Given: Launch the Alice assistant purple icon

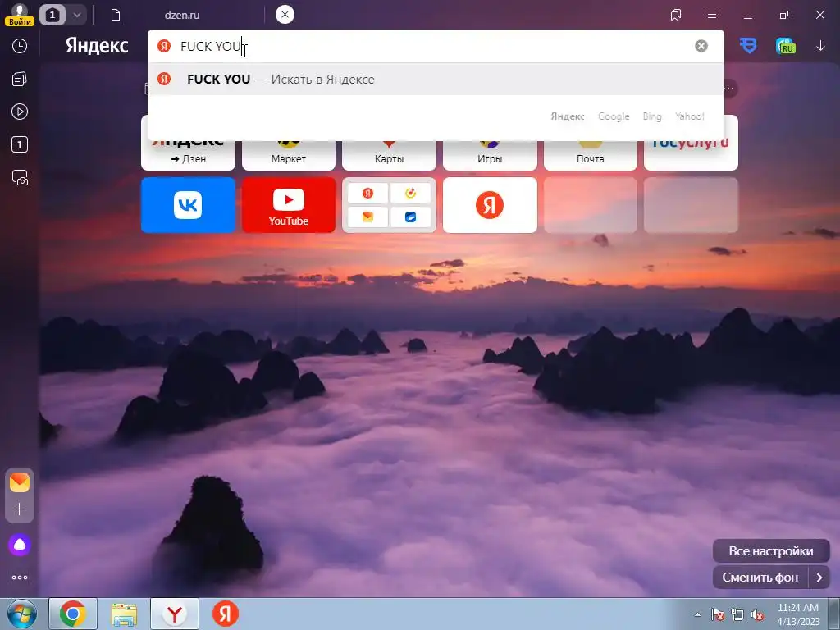Looking at the screenshot, I should 20,545.
